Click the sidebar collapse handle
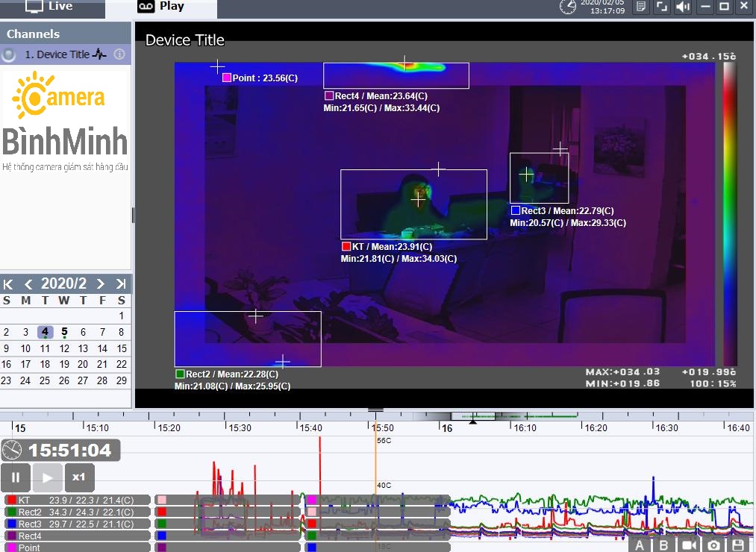The height and width of the screenshot is (552, 756). coord(133,215)
